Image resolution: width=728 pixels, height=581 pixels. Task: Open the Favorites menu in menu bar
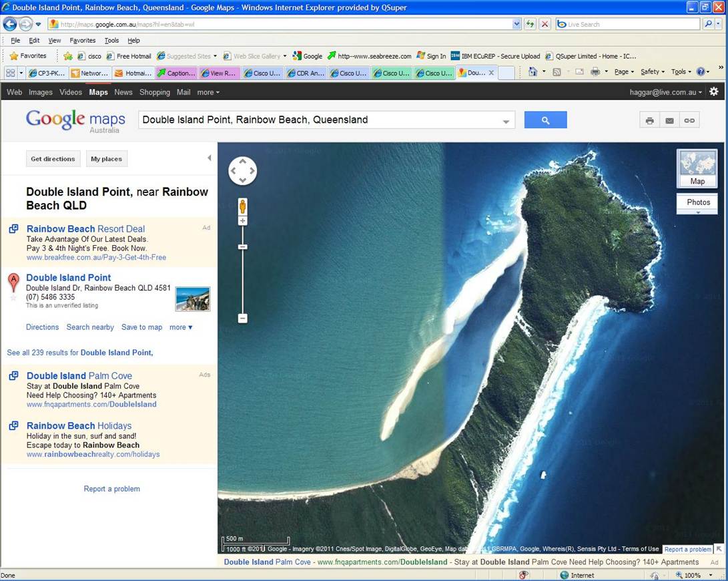[83, 40]
